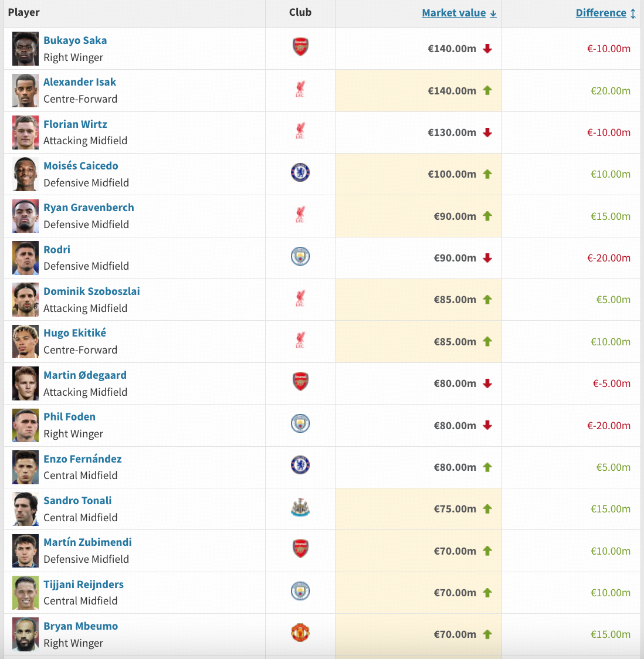Click the Arsenal crest next to Martín Zubimendi
The height and width of the screenshot is (659, 644).
[300, 549]
